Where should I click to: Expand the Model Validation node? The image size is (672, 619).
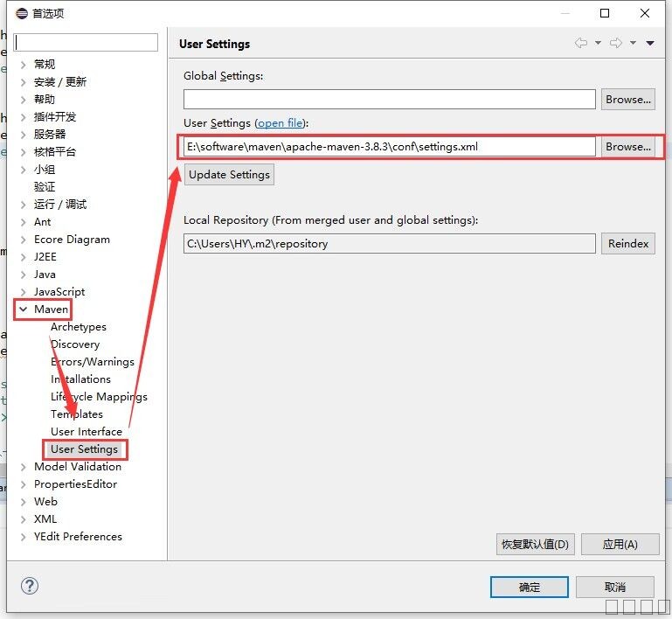(x=23, y=467)
